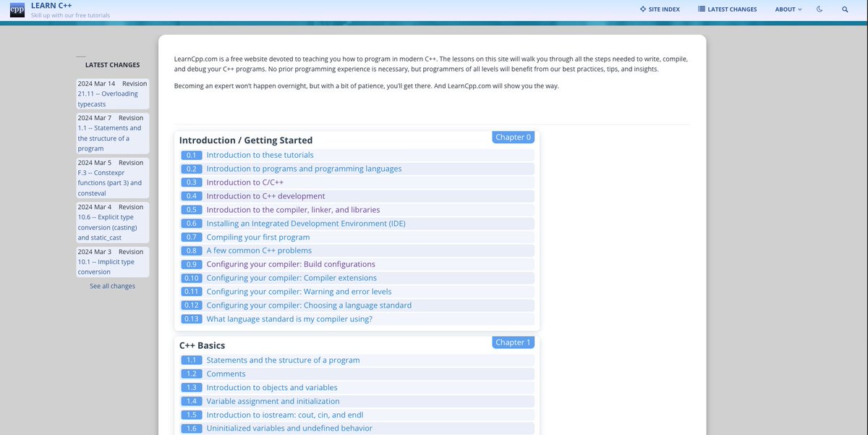Open Chapter 1 lesson Statements and structure of a program
The width and height of the screenshot is (868, 435).
[283, 360]
